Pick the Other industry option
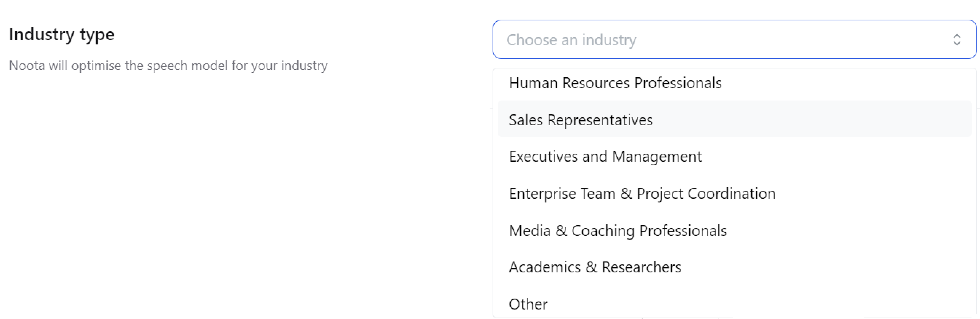This screenshot has width=980, height=319. pyautogui.click(x=528, y=304)
